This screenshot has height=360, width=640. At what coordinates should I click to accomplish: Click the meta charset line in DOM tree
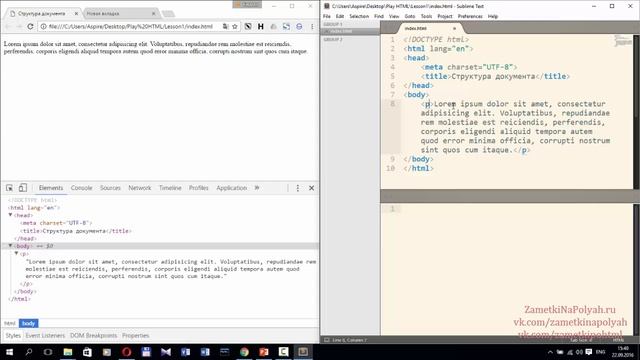[56, 223]
